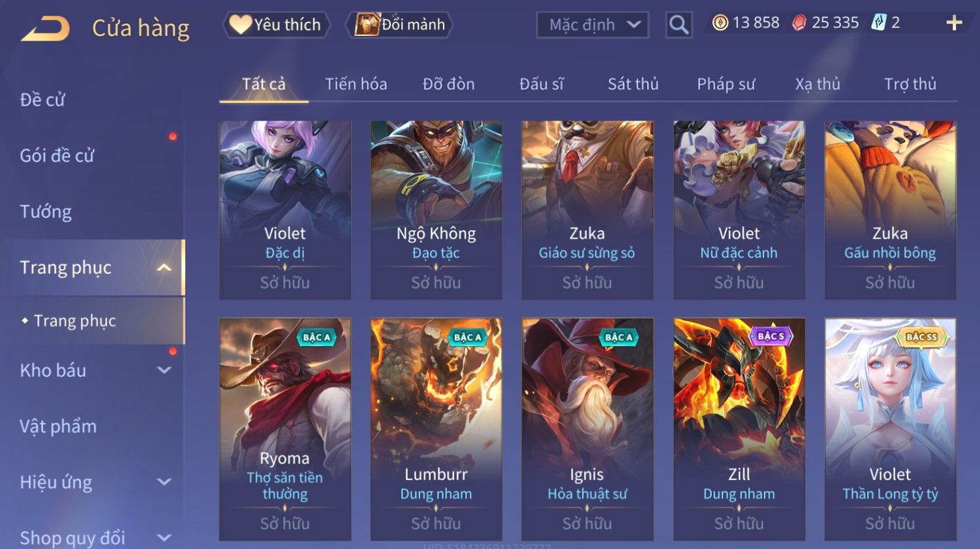Switch to the Pháp sư tab
The height and width of the screenshot is (549, 980).
[x=726, y=84]
